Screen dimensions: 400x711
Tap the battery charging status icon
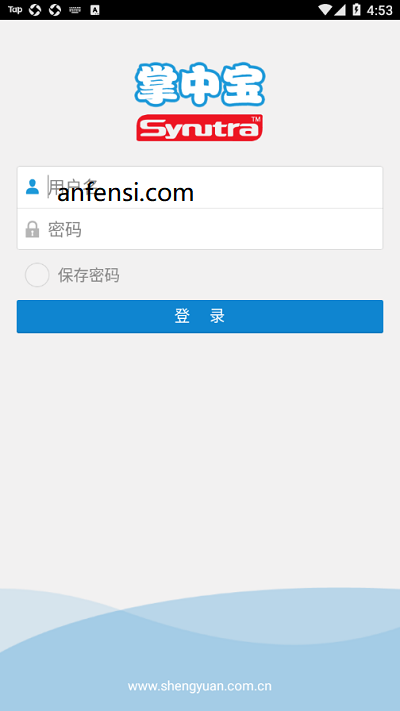click(x=356, y=10)
